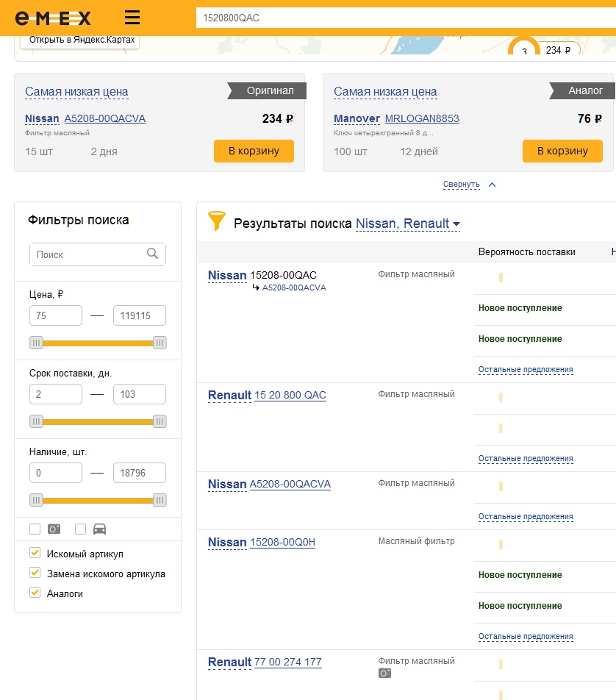
Task: Click the maximum price field showing 119115
Action: coord(140,315)
